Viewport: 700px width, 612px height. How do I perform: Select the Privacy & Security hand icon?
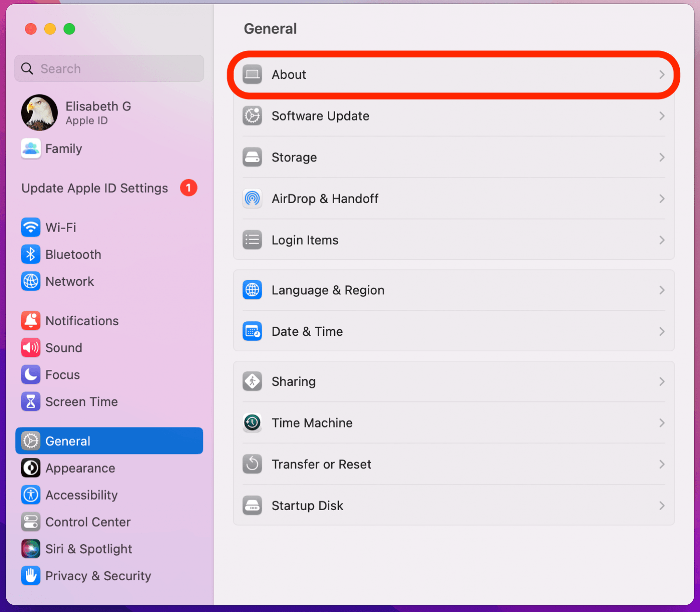(30, 575)
